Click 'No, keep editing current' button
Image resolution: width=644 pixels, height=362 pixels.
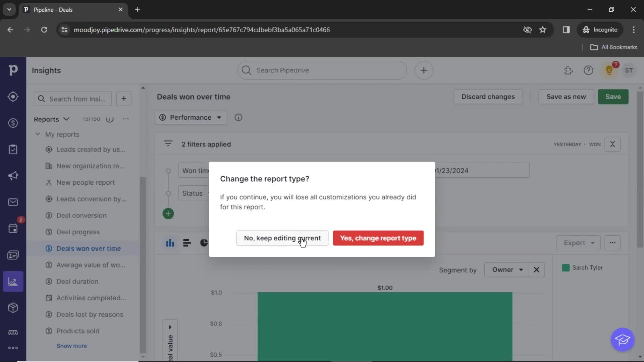click(282, 238)
